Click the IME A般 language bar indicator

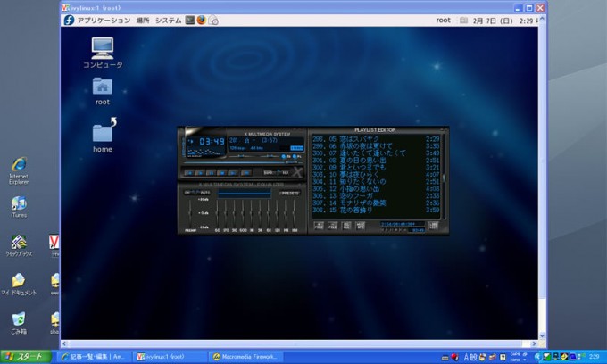tap(470, 357)
